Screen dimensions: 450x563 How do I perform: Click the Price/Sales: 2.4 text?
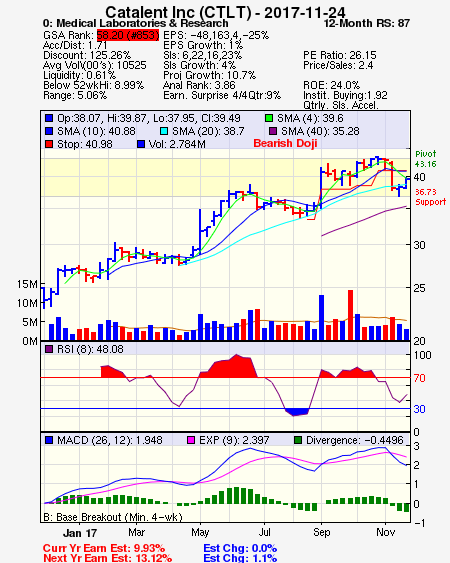(x=338, y=65)
